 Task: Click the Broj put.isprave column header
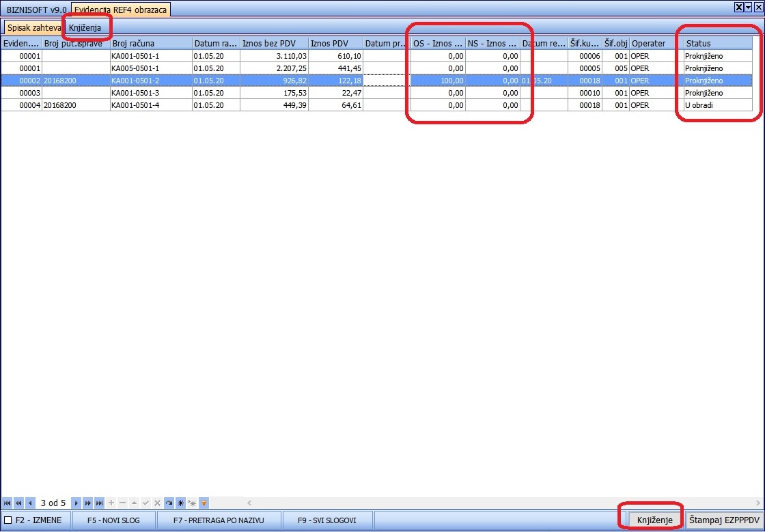pos(76,44)
